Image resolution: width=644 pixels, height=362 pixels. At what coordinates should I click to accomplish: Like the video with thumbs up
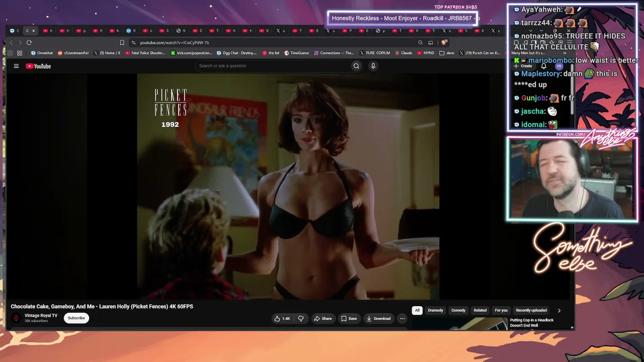coord(282,318)
